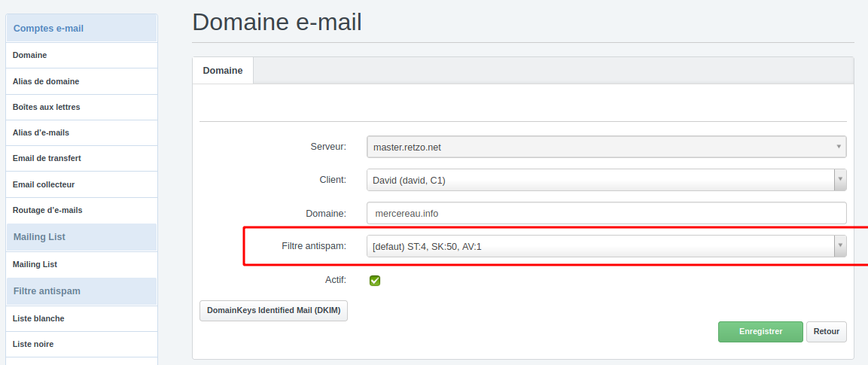Click the Comptes e-mail section header
The width and height of the screenshot is (868, 365).
[x=48, y=29]
